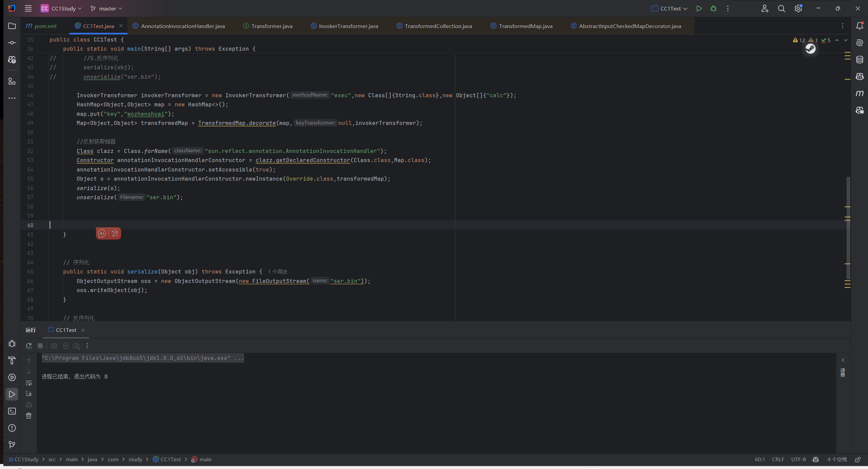The height and width of the screenshot is (469, 868).
Task: Open master branch dropdown
Action: 106,8
